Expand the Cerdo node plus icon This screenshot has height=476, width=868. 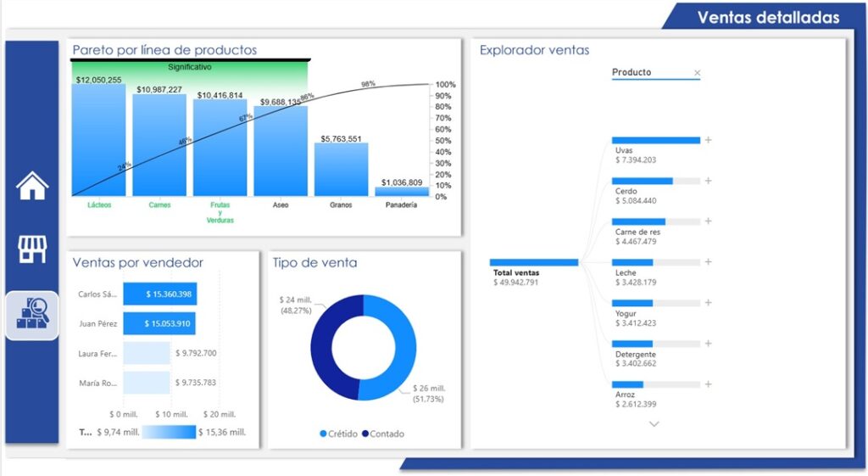tap(708, 181)
